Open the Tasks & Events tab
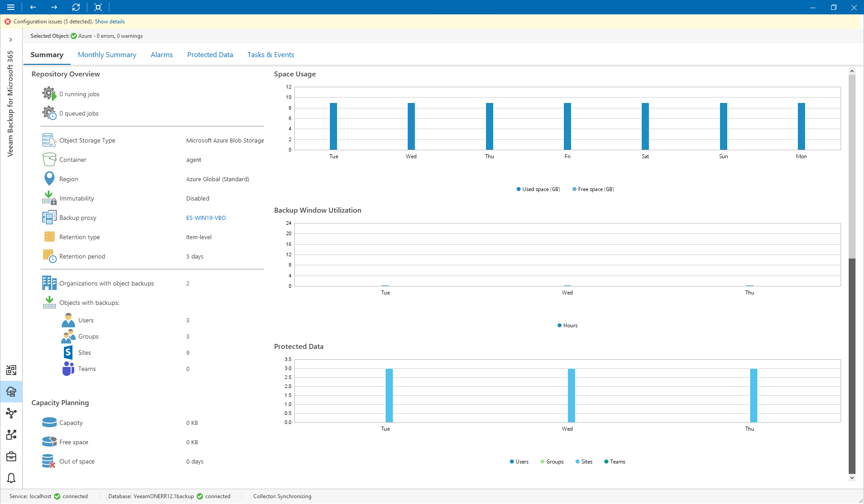 pyautogui.click(x=270, y=54)
